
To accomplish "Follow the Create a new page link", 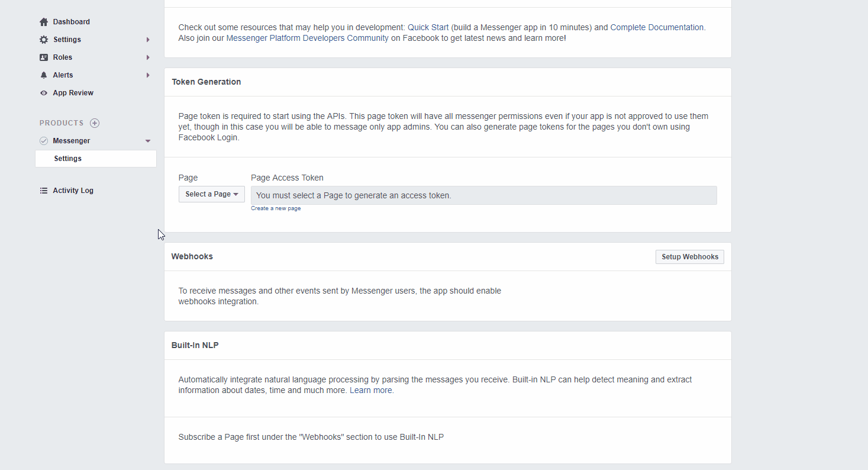I will [x=276, y=208].
